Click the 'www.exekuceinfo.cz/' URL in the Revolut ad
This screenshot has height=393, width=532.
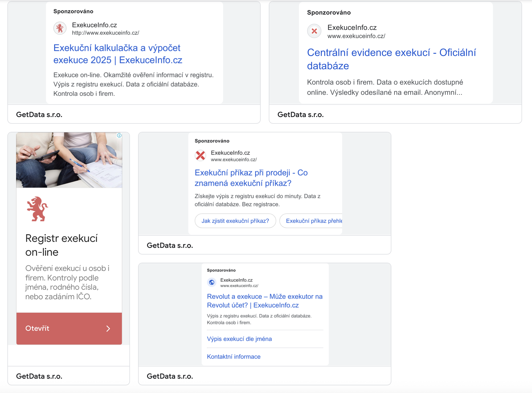[239, 286]
